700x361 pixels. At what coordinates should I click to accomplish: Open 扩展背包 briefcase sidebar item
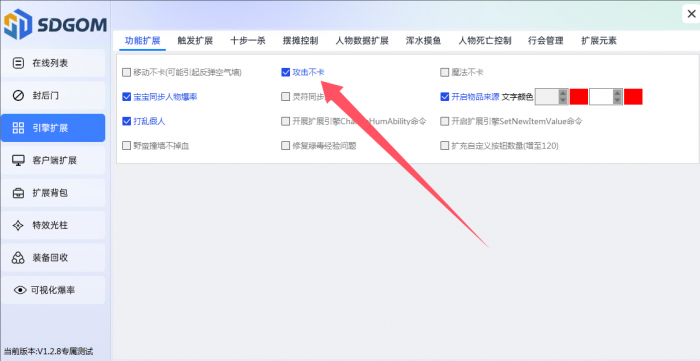[53, 193]
